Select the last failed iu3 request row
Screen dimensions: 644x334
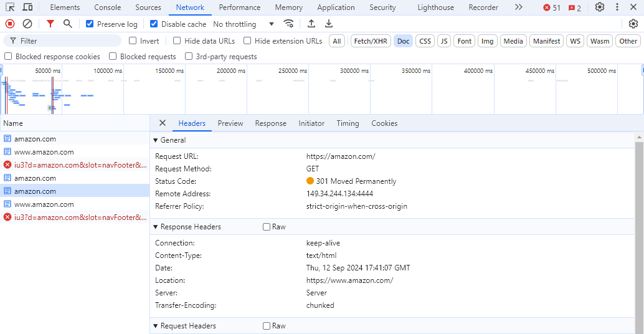tap(75, 217)
